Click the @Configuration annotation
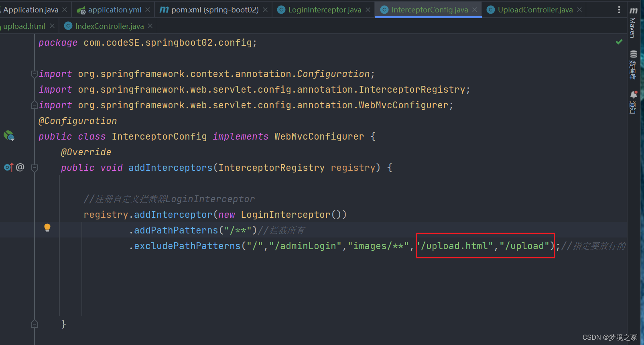 [x=78, y=121]
